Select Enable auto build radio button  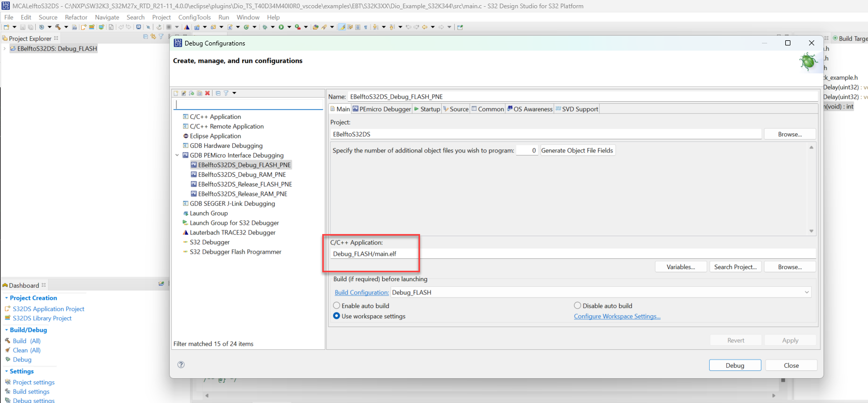tap(337, 306)
